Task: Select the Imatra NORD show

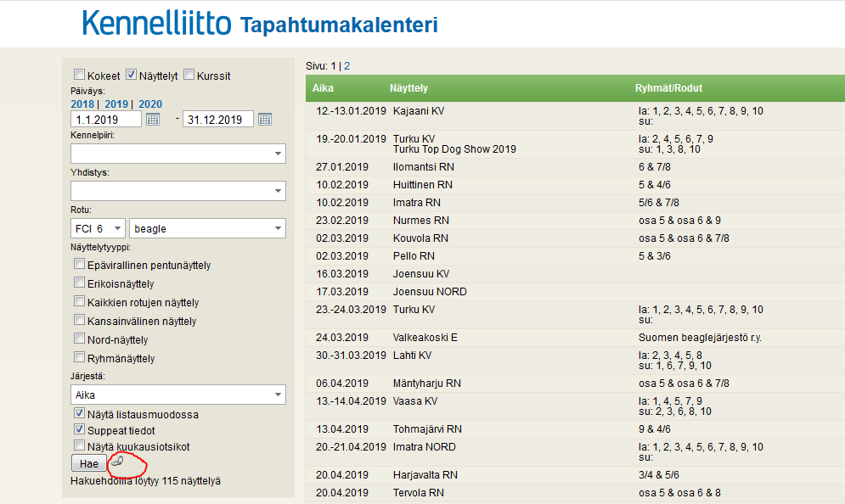Action: coord(424,446)
